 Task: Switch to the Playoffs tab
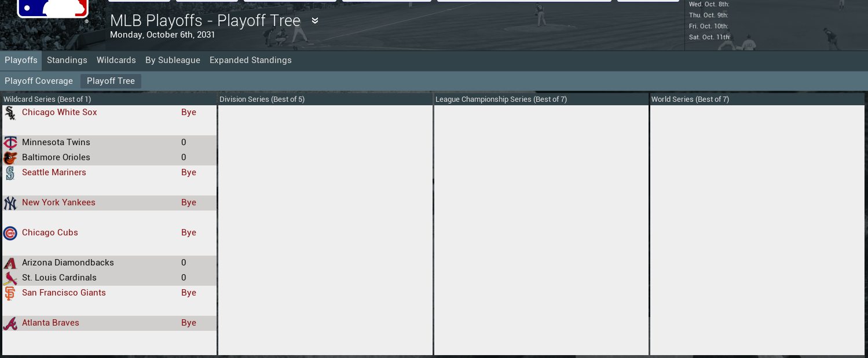coord(21,60)
